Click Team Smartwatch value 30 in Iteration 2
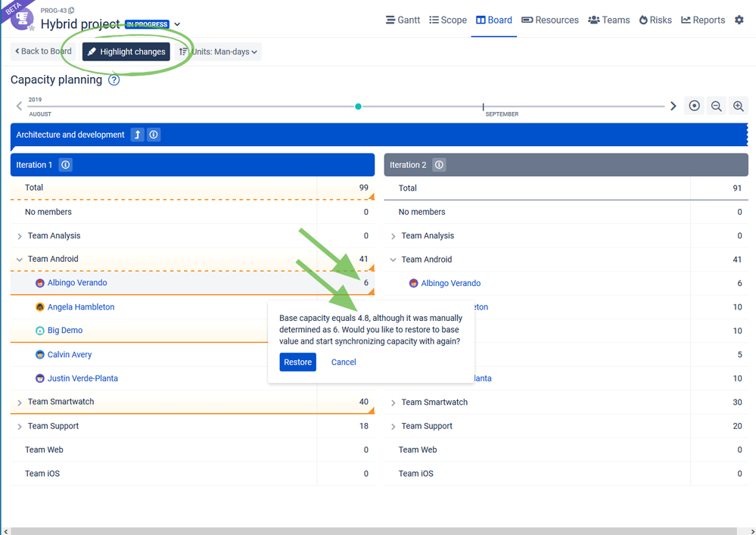The width and height of the screenshot is (756, 535). click(737, 402)
